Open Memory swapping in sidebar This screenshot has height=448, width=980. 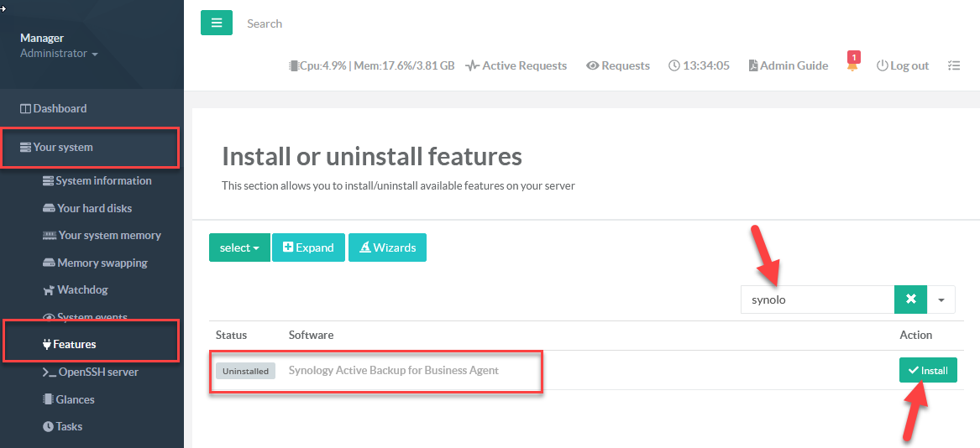(x=102, y=263)
